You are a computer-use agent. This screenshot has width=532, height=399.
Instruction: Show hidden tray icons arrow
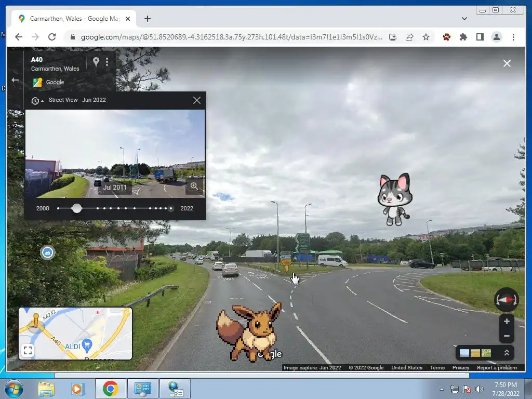442,389
